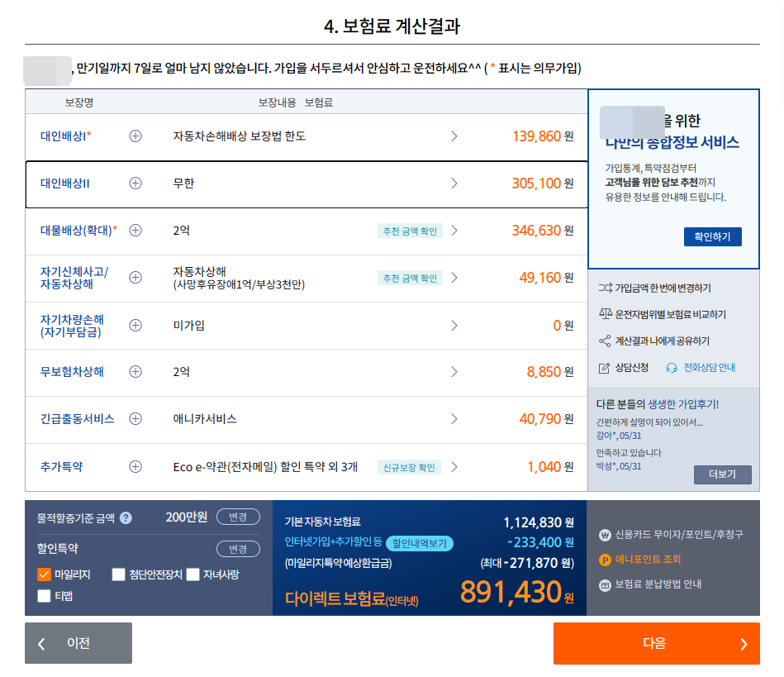Open help icon beside 물적할증기준 금액
The height and width of the screenshot is (677, 784).
point(126,518)
